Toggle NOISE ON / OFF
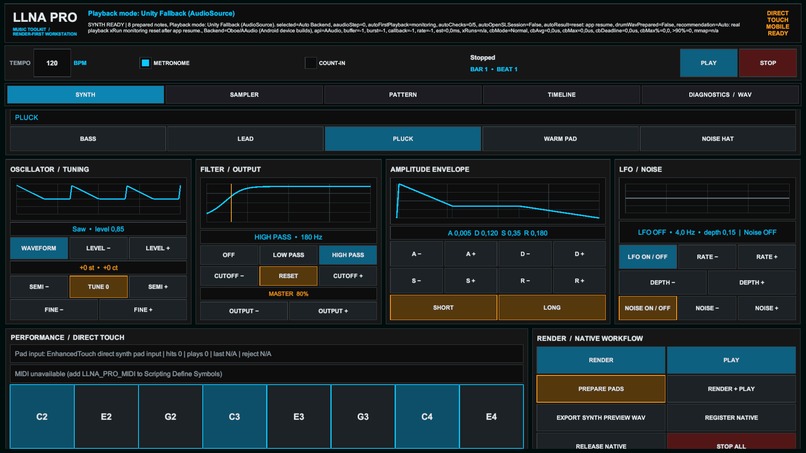 click(x=648, y=308)
